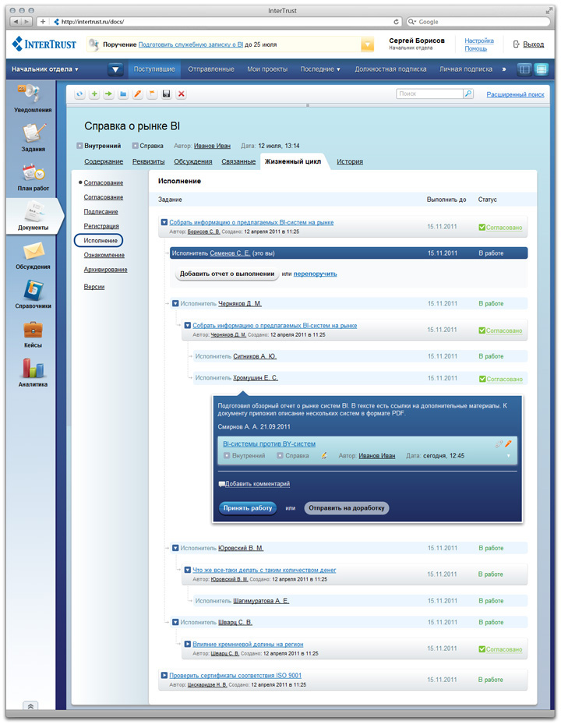Open Задания section in sidebar

[x=33, y=136]
